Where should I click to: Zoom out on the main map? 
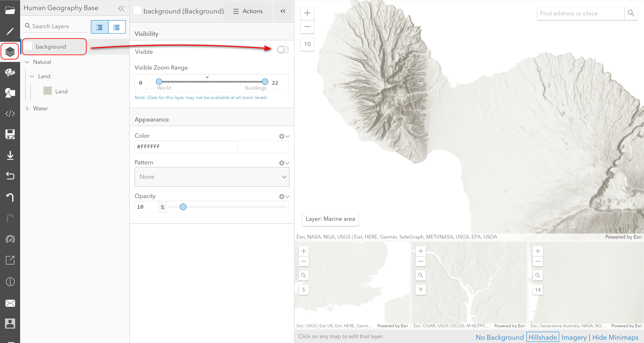pos(307,27)
